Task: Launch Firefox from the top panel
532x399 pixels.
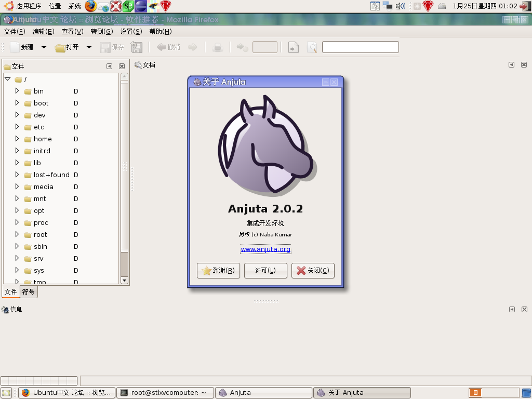Action: coord(90,6)
